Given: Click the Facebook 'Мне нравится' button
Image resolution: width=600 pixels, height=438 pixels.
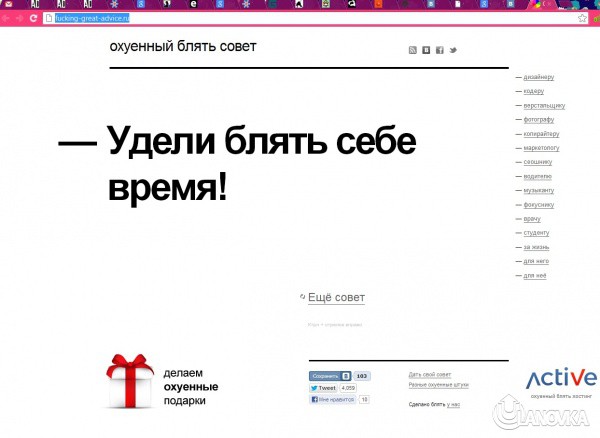Looking at the screenshot, I should pyautogui.click(x=332, y=399).
